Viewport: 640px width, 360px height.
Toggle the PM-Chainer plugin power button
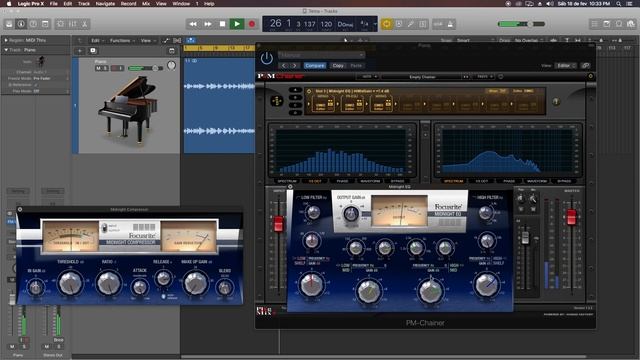[x=267, y=58]
